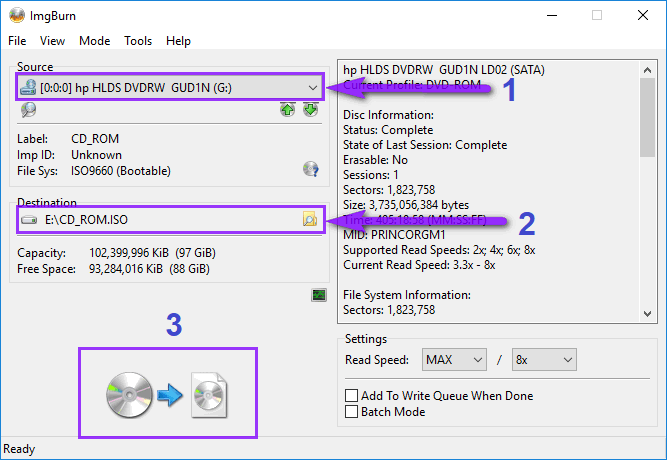This screenshot has width=667, height=460.
Task: Open the disc help icon next to File Sys
Action: coord(311,169)
